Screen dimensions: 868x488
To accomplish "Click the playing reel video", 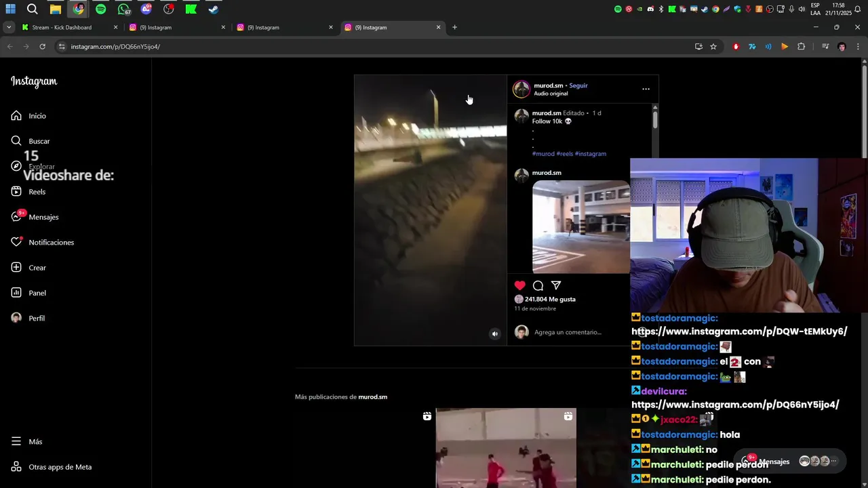I will (x=431, y=210).
